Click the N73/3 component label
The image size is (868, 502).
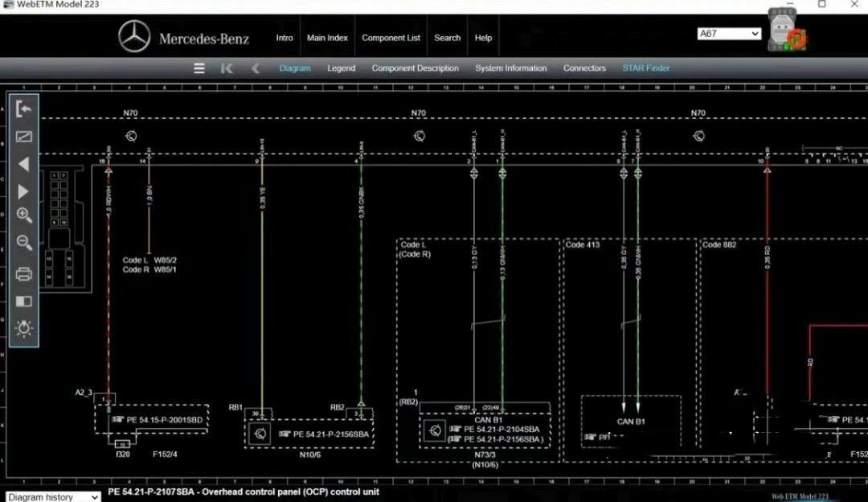click(x=485, y=455)
